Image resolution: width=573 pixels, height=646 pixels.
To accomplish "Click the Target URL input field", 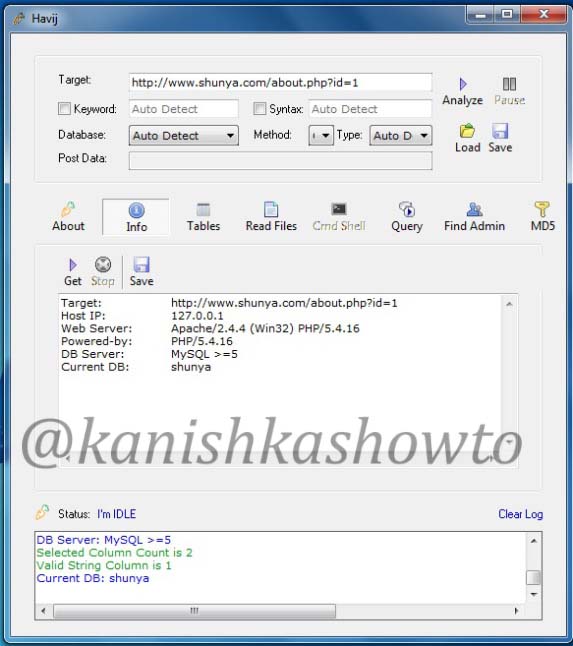I will pos(280,83).
